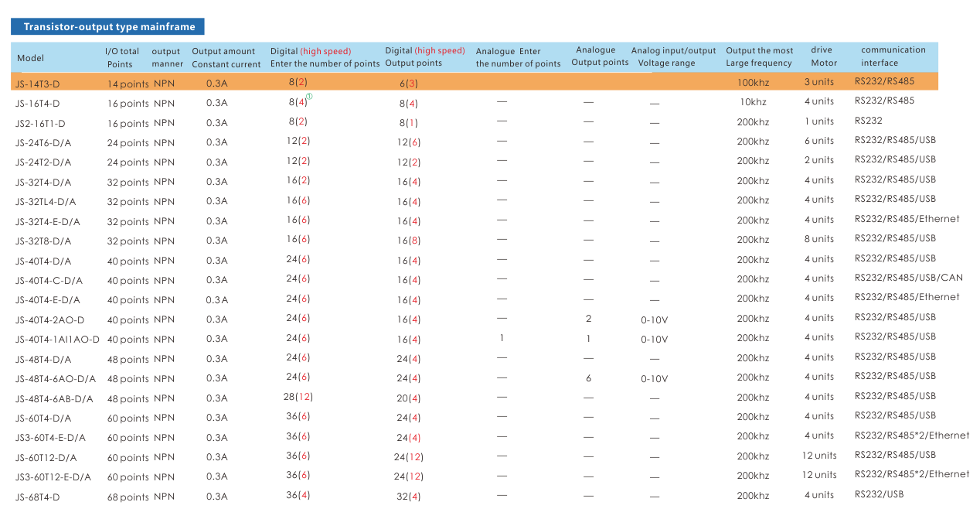Viewport: 980px width, 526px height.
Task: Click the 'drive Motor' column header
Action: (x=823, y=56)
